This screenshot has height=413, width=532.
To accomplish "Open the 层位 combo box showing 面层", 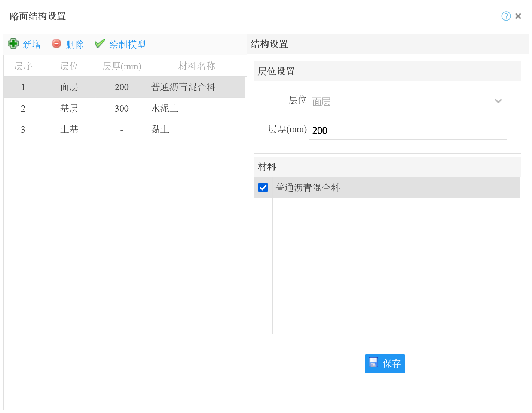I will pyautogui.click(x=400, y=101).
